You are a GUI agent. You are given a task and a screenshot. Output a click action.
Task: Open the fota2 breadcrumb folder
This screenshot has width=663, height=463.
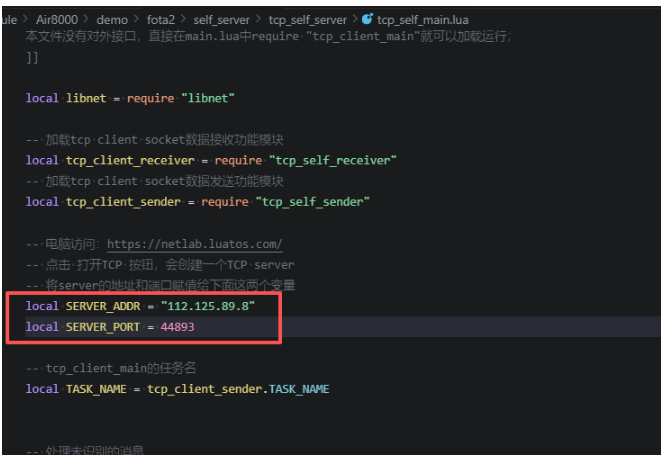click(x=161, y=20)
